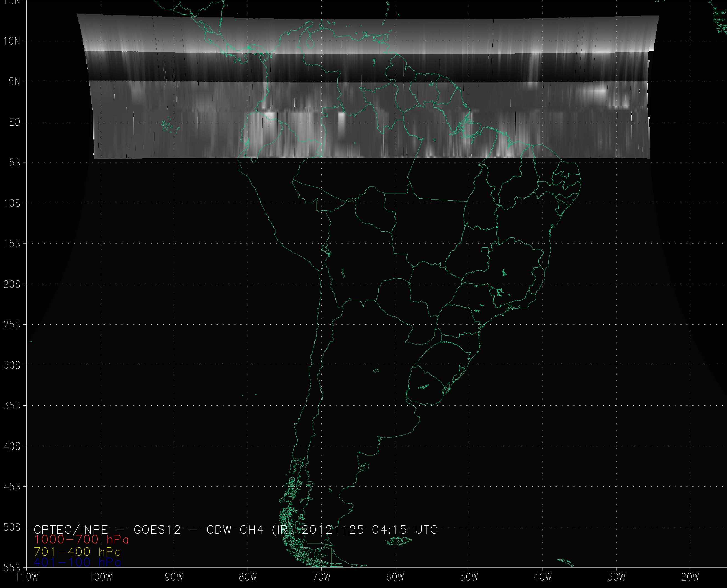The image size is (727, 588).
Task: Click the 04:15 UTC timestamp text
Action: click(x=405, y=529)
